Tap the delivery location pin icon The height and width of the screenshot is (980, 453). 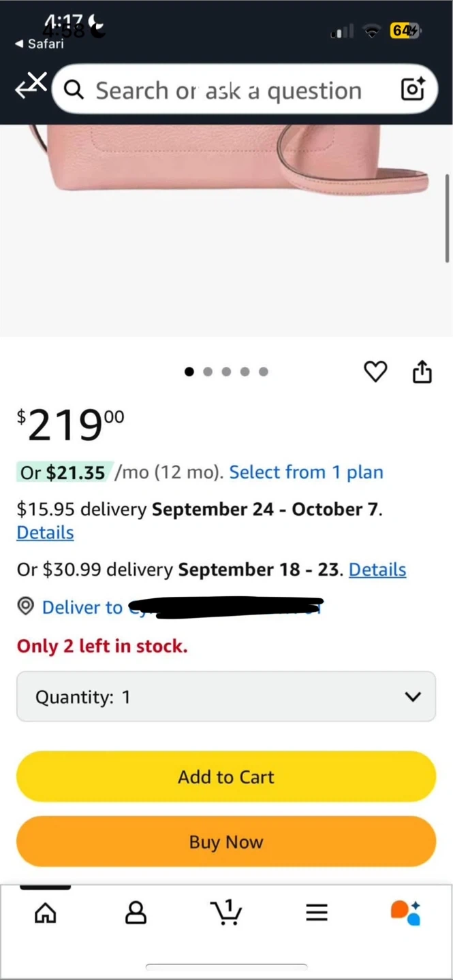[26, 606]
